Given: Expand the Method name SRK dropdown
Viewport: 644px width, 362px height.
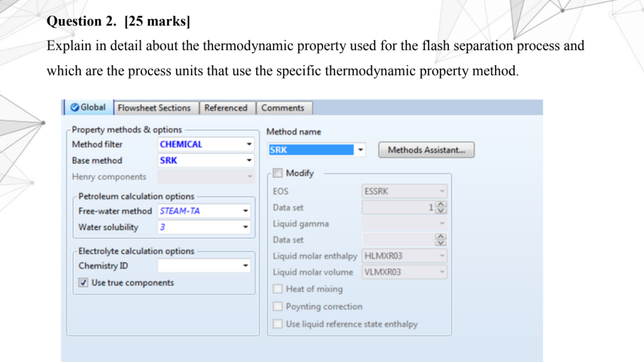Looking at the screenshot, I should tap(361, 150).
